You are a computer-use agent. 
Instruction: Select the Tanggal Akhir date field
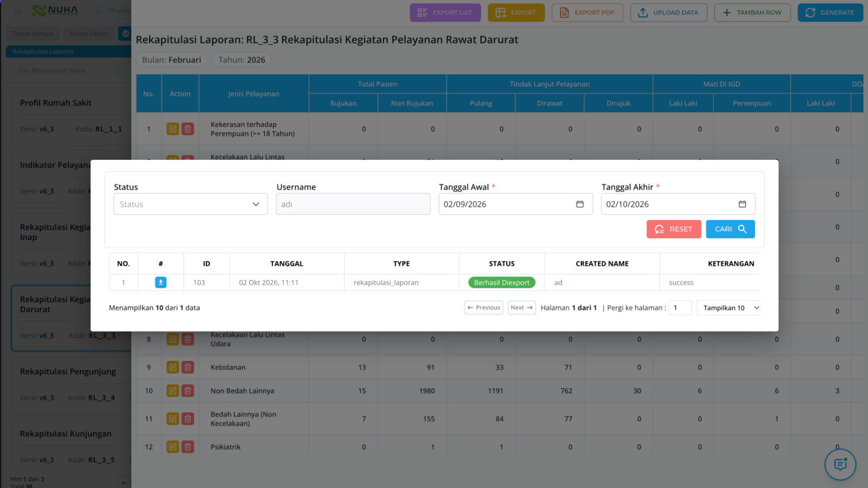pyautogui.click(x=678, y=204)
